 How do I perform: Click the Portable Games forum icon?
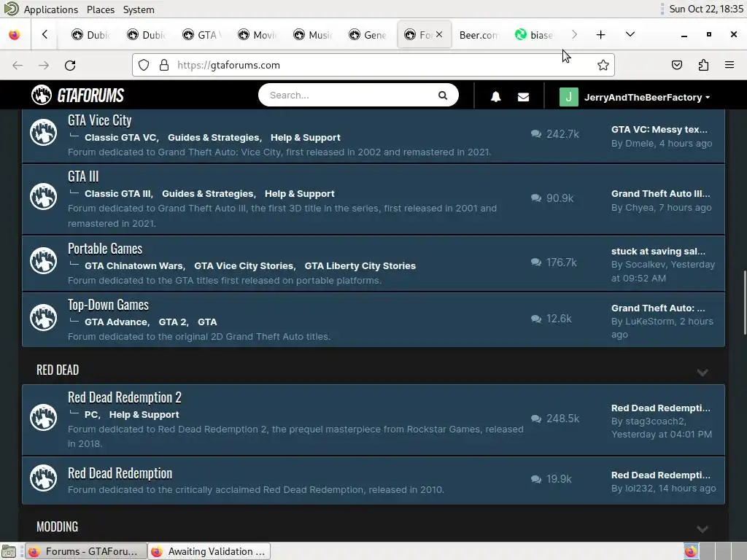click(43, 260)
